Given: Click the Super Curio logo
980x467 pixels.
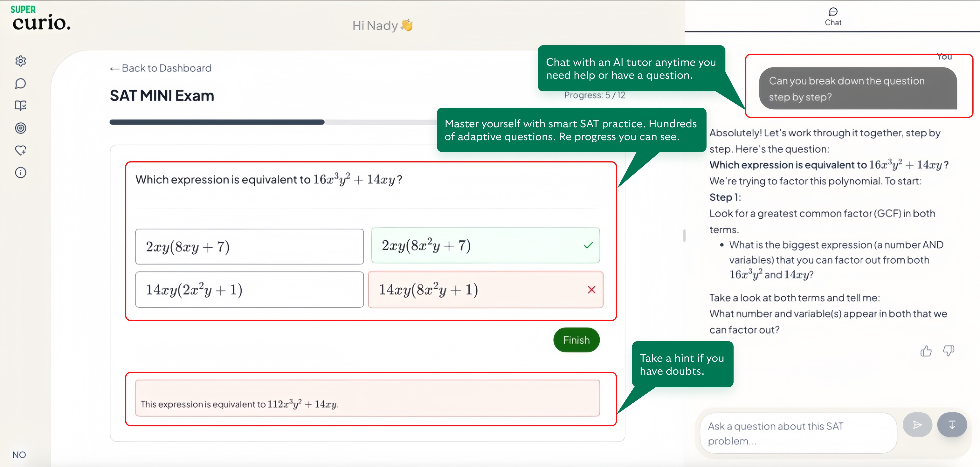Looking at the screenshot, I should pos(41,18).
